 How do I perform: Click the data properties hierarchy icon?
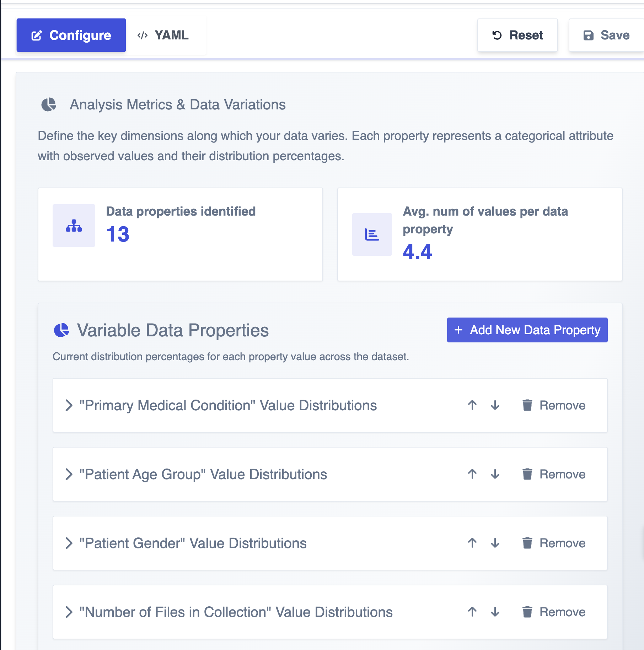74,226
